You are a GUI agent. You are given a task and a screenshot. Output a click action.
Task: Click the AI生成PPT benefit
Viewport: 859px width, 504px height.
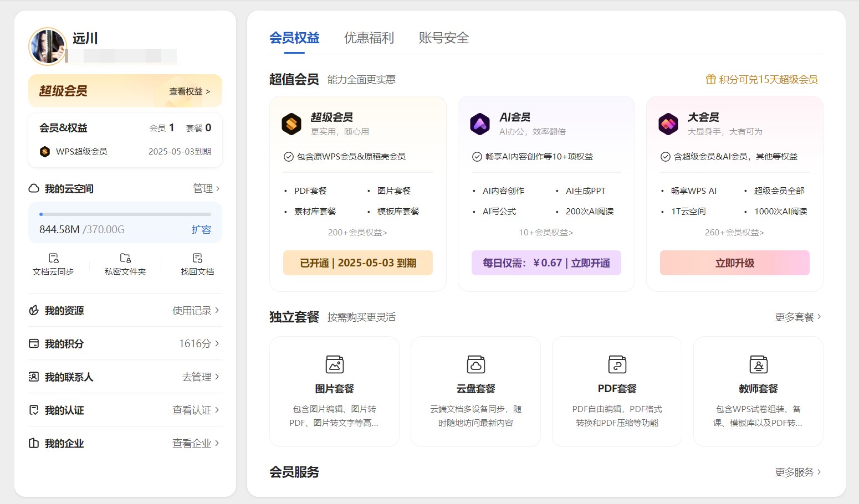click(586, 191)
